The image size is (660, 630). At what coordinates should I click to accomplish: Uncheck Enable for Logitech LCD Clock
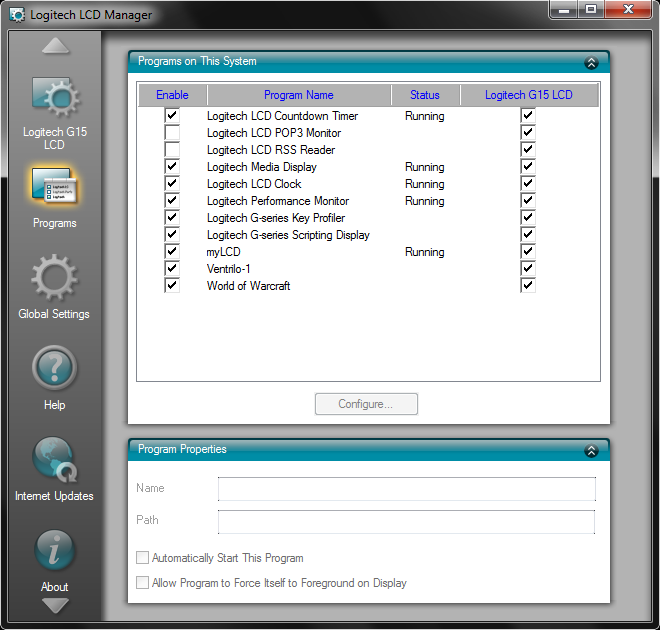pyautogui.click(x=172, y=183)
